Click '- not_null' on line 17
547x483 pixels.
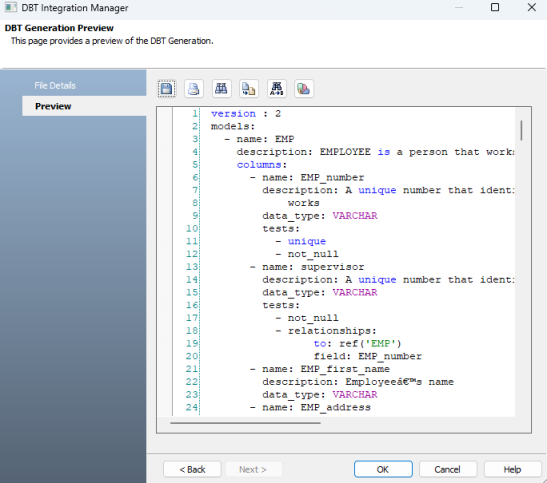pyautogui.click(x=307, y=318)
